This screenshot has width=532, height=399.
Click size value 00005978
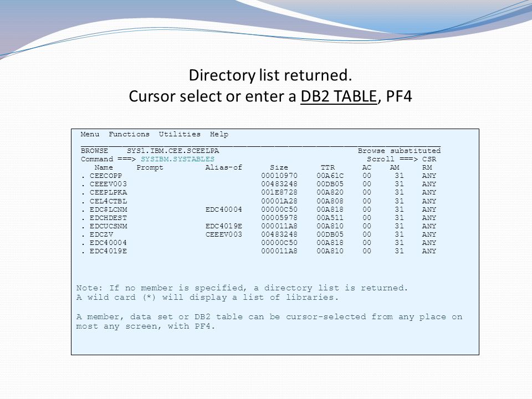tap(279, 218)
